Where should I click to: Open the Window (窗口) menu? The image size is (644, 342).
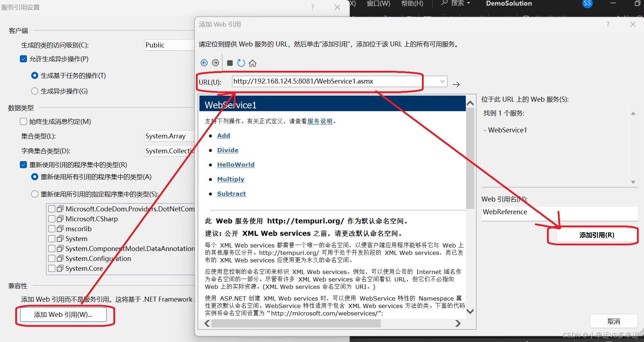click(378, 3)
